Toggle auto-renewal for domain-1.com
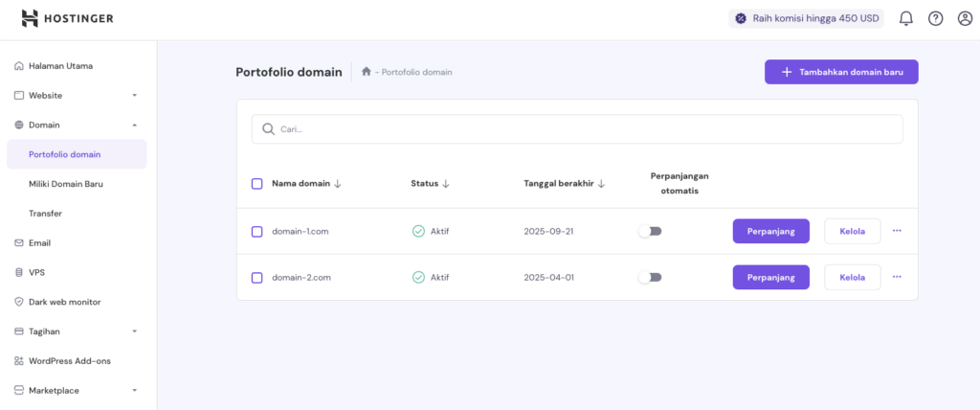This screenshot has height=410, width=980. point(650,231)
